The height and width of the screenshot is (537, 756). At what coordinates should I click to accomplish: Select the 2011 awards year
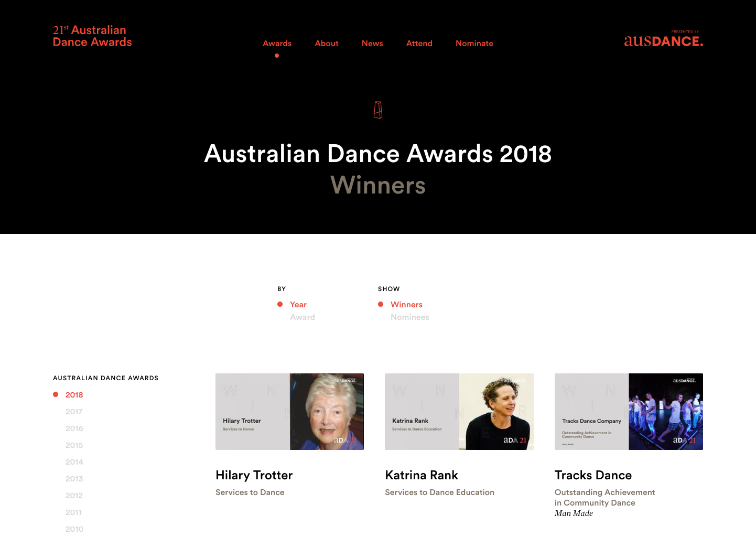click(73, 512)
